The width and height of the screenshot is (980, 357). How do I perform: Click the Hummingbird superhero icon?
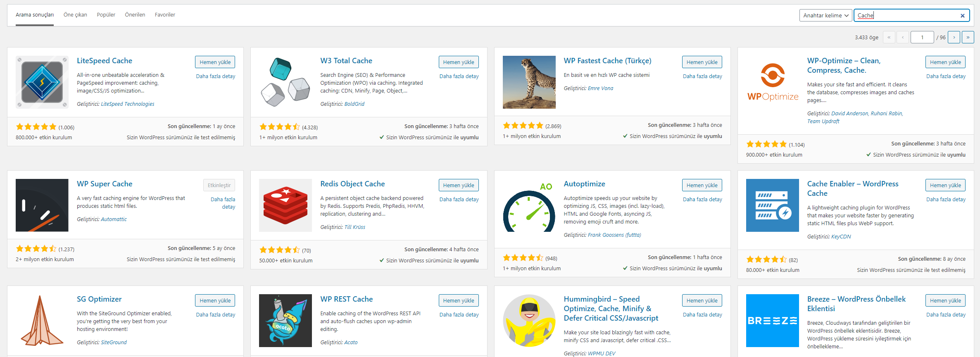529,321
